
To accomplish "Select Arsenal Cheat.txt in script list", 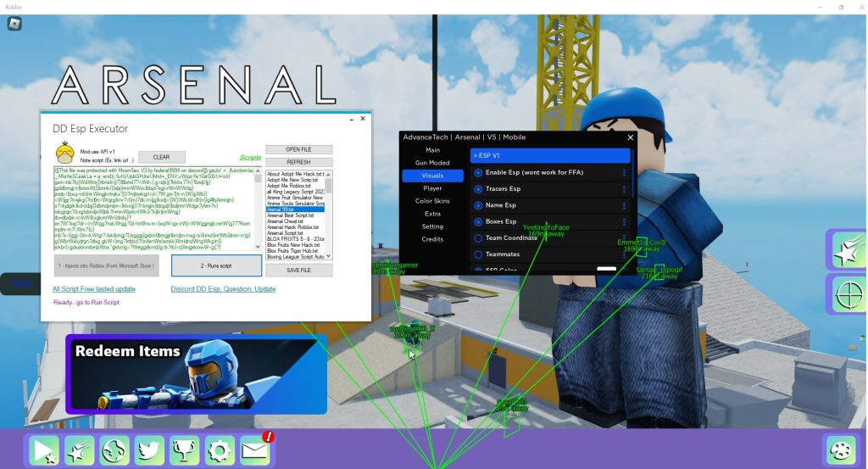I will click(x=294, y=221).
